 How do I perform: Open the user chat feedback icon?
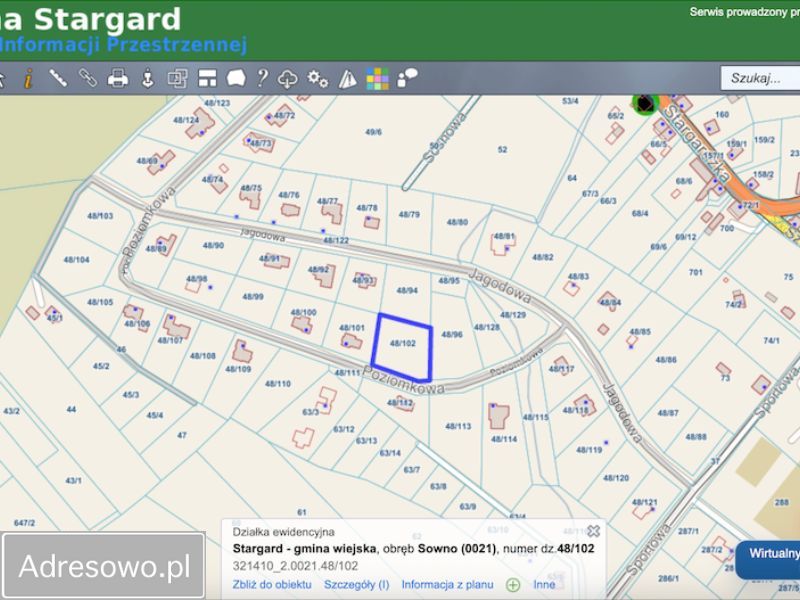[407, 77]
